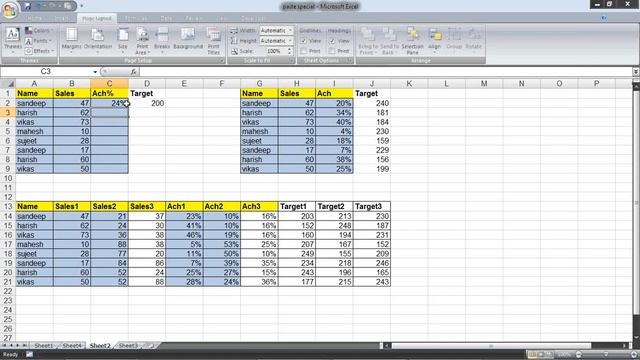Switch to the Review ribbon tab
The height and width of the screenshot is (360, 640).
click(193, 18)
